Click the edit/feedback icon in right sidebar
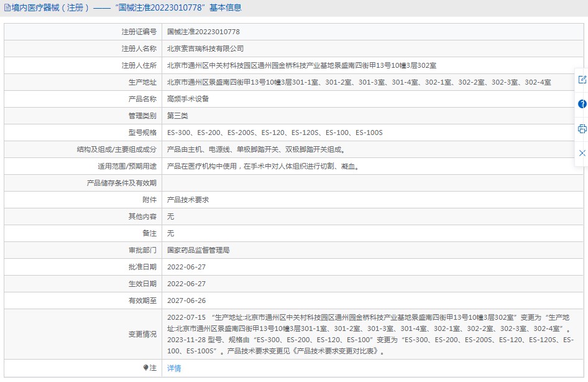The image size is (588, 382). tap(582, 80)
